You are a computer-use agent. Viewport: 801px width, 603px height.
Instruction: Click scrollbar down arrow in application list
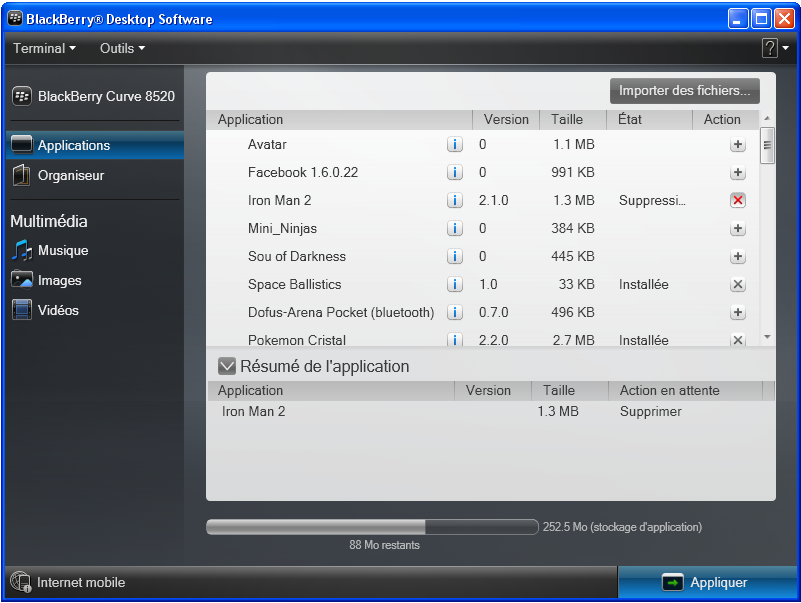pos(767,337)
